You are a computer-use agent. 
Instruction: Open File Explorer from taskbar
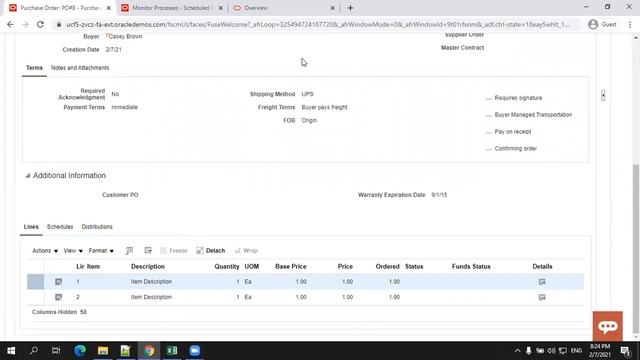pos(103,351)
